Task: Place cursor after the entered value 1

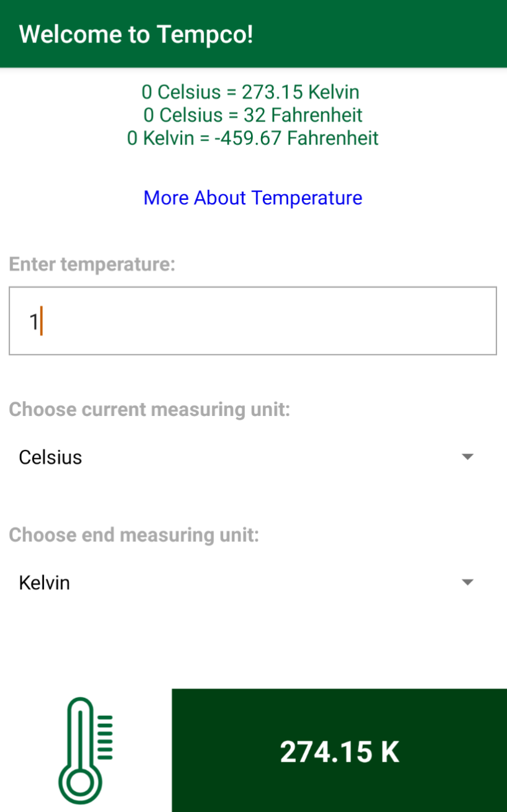Action: tap(39, 320)
